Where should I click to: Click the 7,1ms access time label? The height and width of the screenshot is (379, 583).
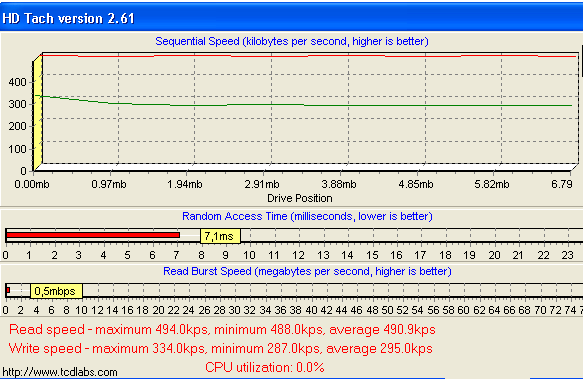[x=220, y=236]
